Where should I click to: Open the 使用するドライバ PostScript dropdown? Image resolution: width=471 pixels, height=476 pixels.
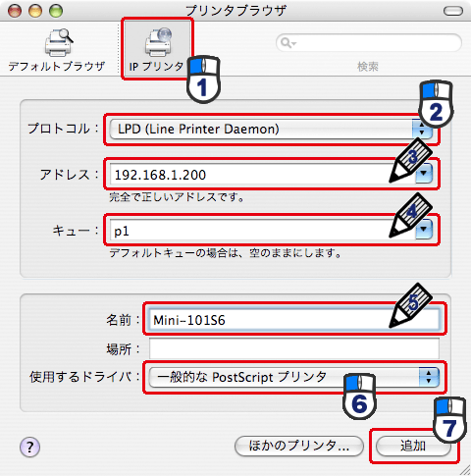[294, 377]
